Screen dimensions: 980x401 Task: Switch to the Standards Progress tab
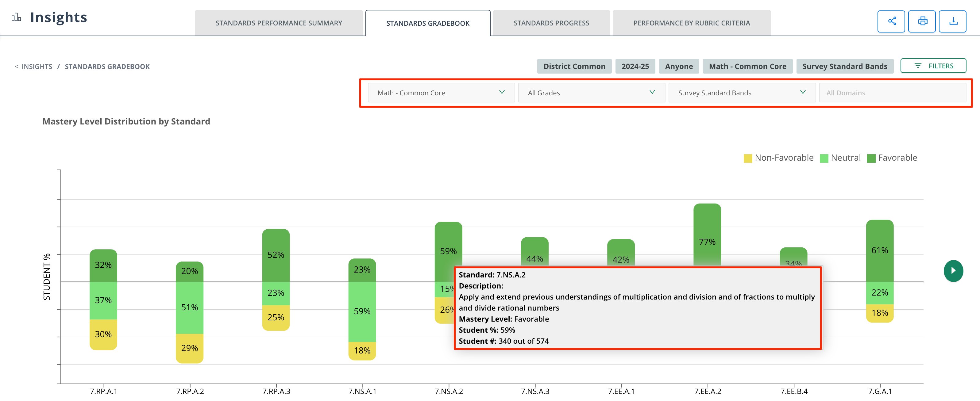coord(551,23)
